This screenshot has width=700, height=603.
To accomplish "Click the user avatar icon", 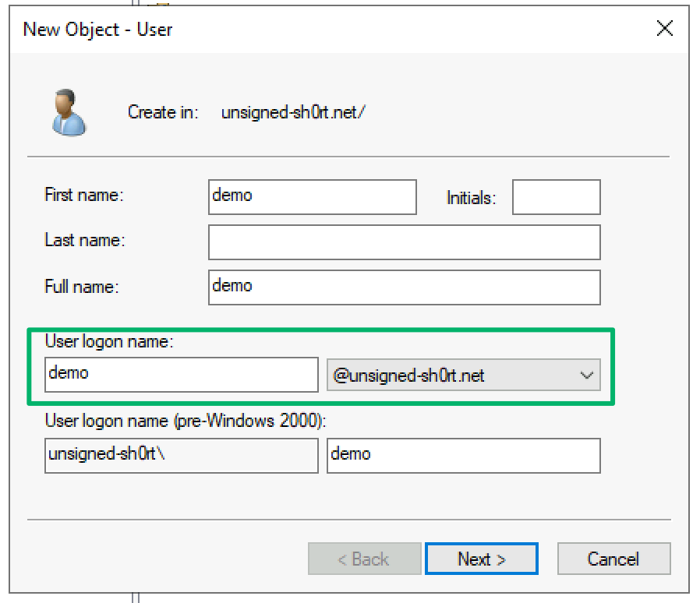I will [x=68, y=112].
